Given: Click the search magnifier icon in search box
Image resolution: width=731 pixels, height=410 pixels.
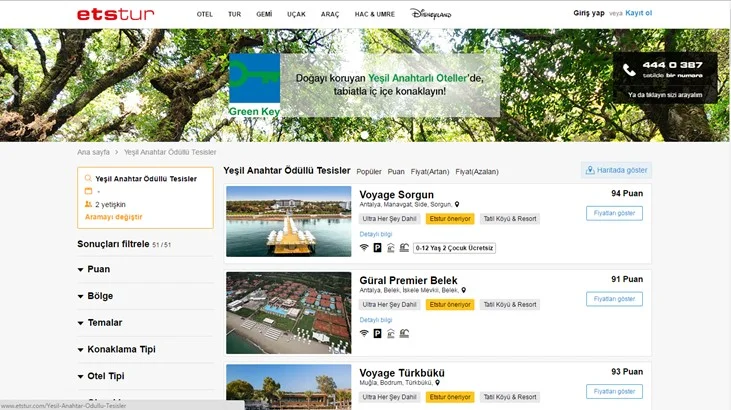Looking at the screenshot, I should [x=88, y=178].
